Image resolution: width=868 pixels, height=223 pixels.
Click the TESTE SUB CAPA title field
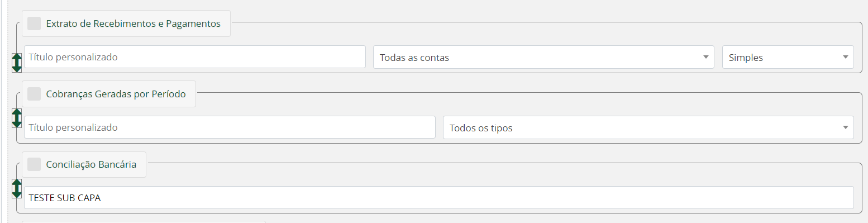click(x=438, y=198)
